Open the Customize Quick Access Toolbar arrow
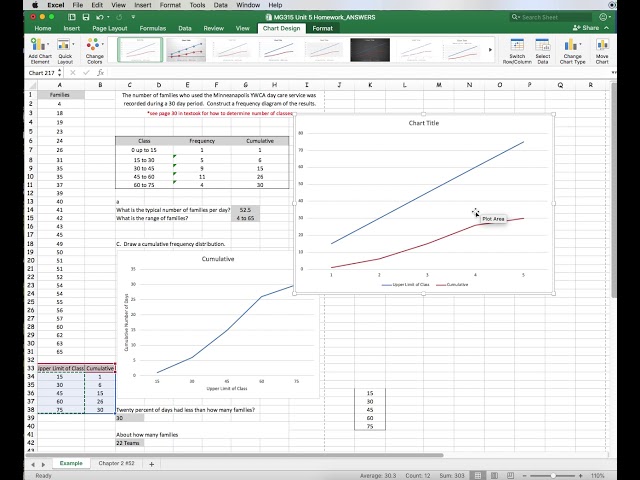The height and width of the screenshot is (480, 640). (133, 17)
